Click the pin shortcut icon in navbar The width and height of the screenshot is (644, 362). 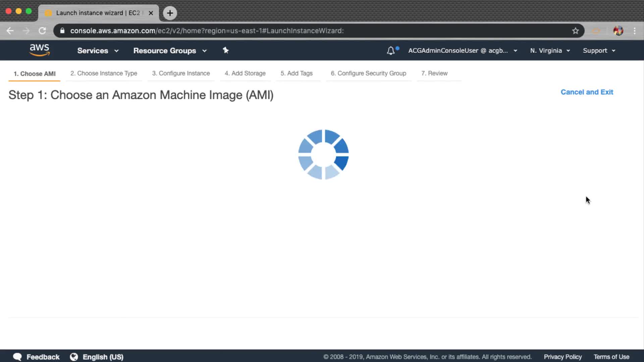point(226,50)
